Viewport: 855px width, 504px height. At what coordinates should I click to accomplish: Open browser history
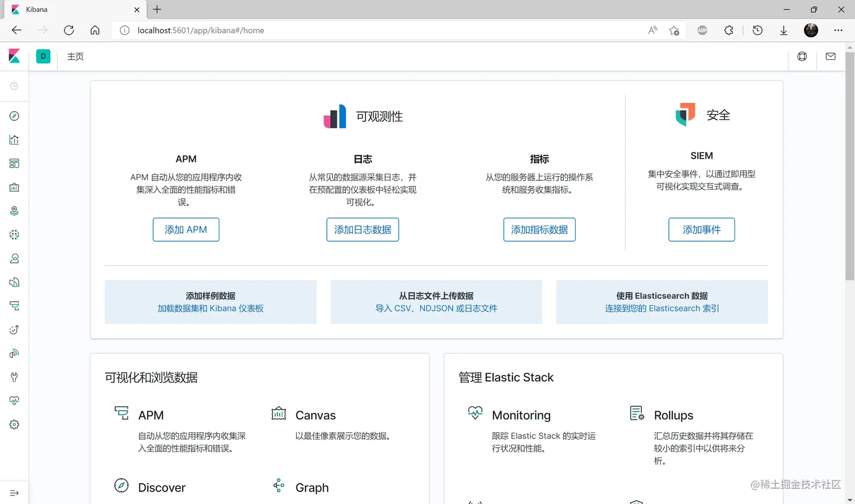pyautogui.click(x=758, y=31)
